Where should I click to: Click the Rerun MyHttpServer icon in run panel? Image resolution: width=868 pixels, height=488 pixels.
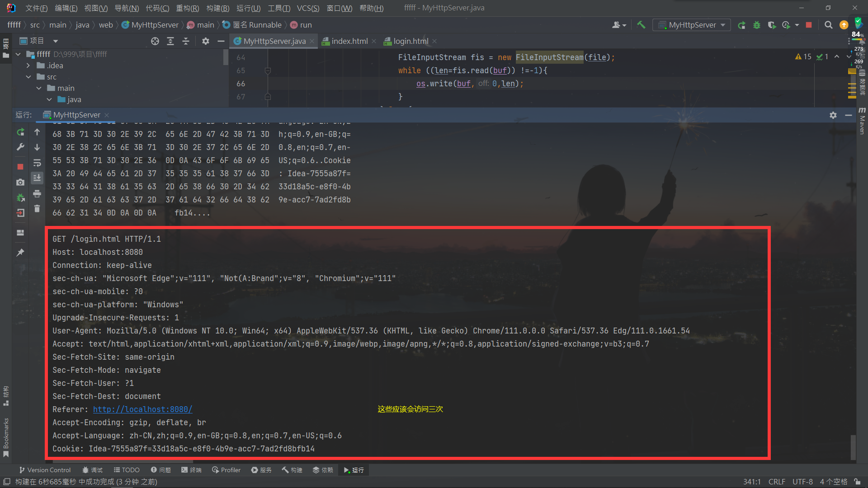pos(20,132)
